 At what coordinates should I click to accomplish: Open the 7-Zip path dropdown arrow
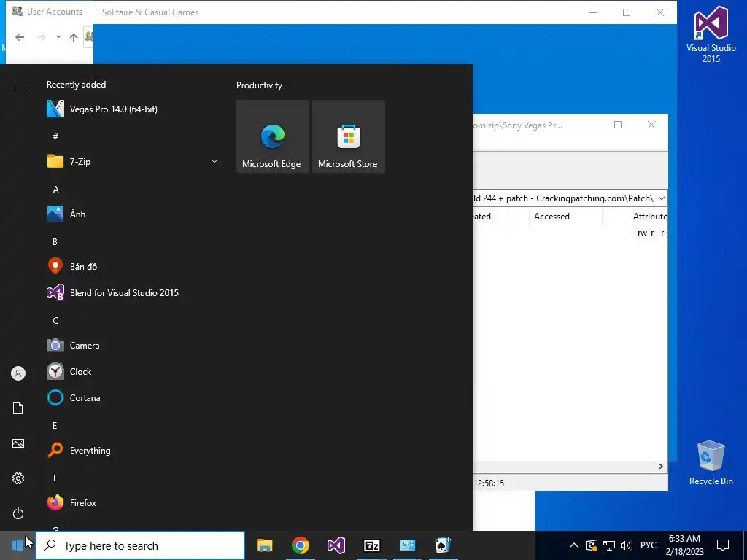click(661, 198)
